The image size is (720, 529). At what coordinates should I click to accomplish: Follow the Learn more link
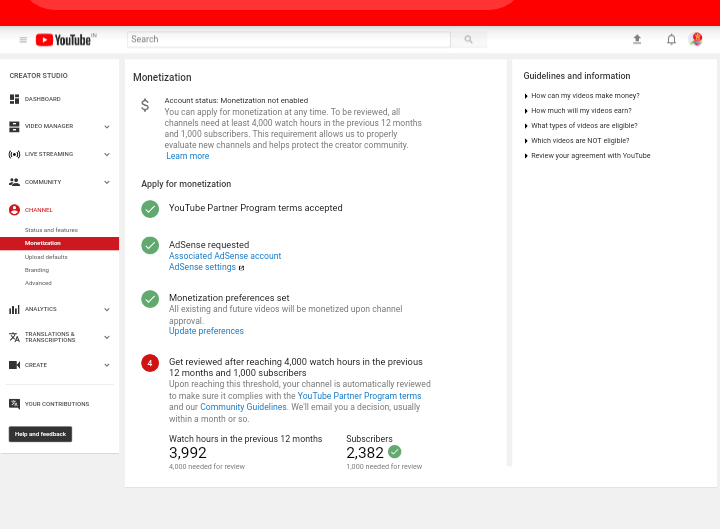(188, 156)
